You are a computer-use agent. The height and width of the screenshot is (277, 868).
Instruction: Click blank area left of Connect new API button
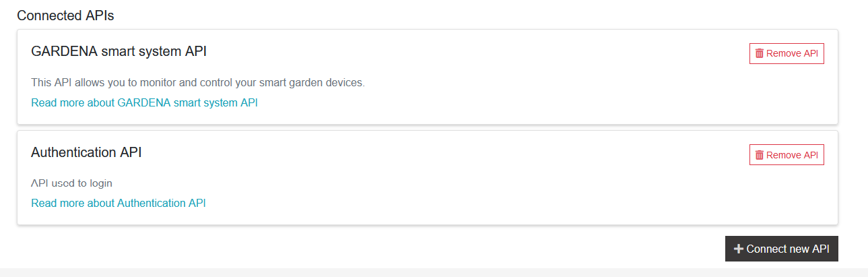[x=404, y=248]
